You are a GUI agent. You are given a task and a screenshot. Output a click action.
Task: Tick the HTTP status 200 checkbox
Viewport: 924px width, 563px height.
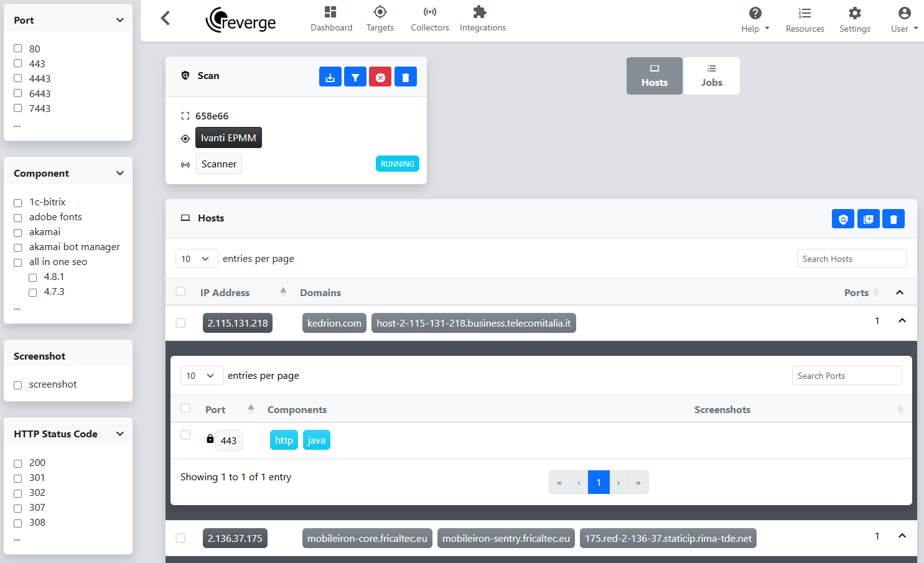pos(18,463)
